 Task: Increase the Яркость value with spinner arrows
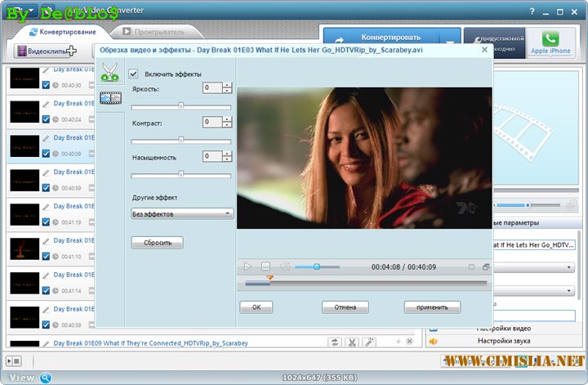[226, 85]
